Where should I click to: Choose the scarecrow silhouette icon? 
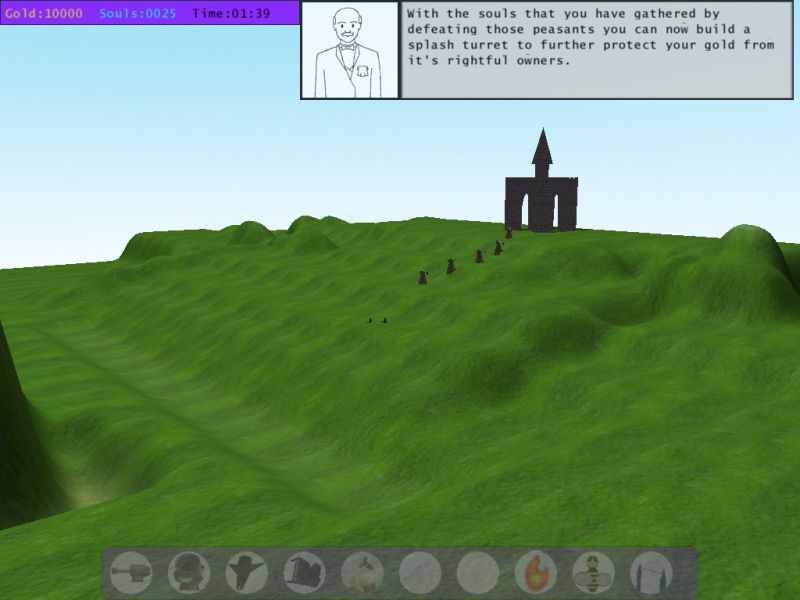246,572
